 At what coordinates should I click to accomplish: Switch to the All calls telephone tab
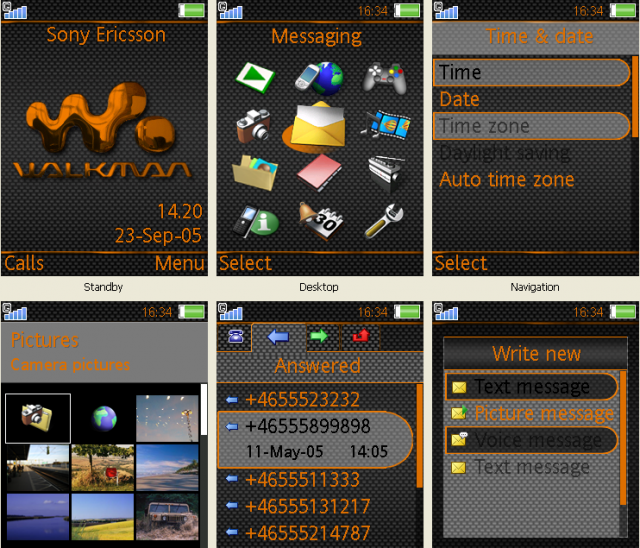pos(235,337)
